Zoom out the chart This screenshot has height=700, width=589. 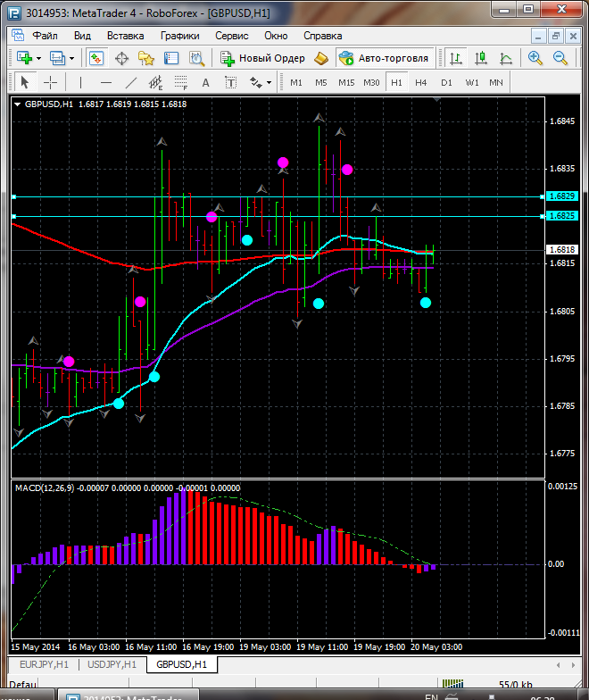point(560,58)
